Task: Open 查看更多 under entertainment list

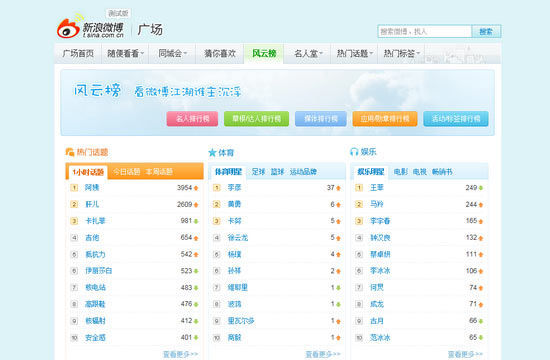Action: point(465,354)
